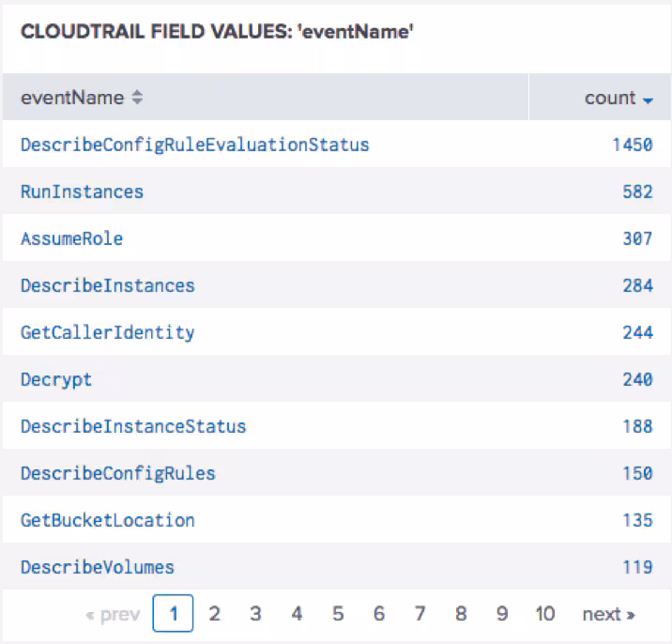Image resolution: width=672 pixels, height=644 pixels.
Task: Open the DescribeConfigRuleEvaluationStatus event link
Action: click(x=194, y=145)
